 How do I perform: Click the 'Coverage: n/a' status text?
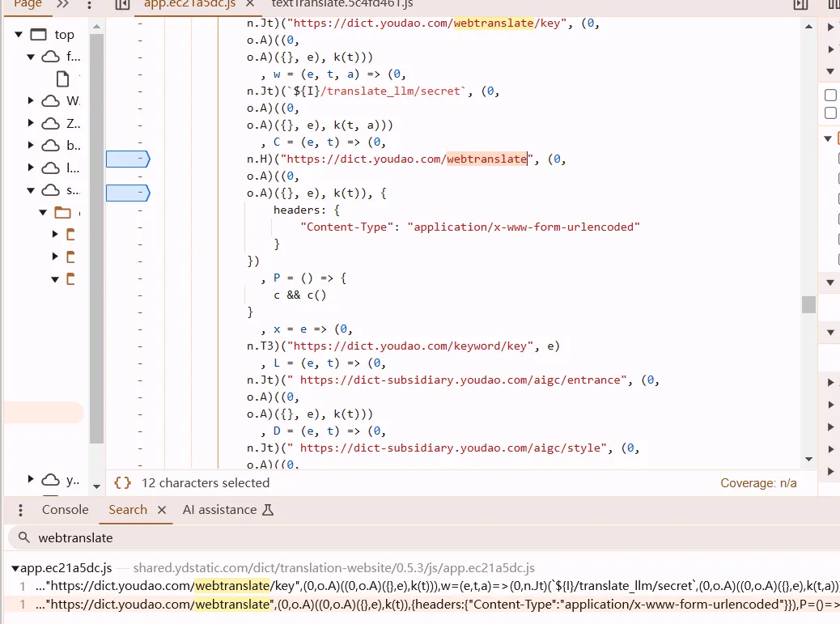758,482
